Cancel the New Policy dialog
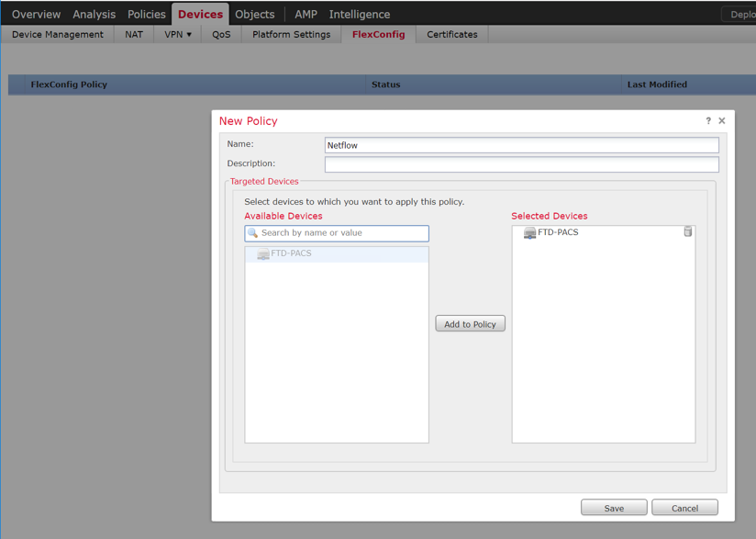756x539 pixels. tap(684, 507)
